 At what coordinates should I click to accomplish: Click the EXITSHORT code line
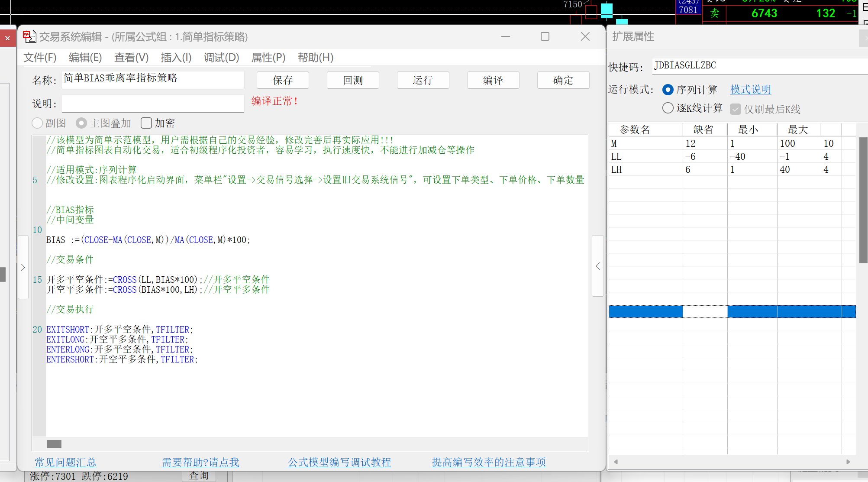coord(119,330)
